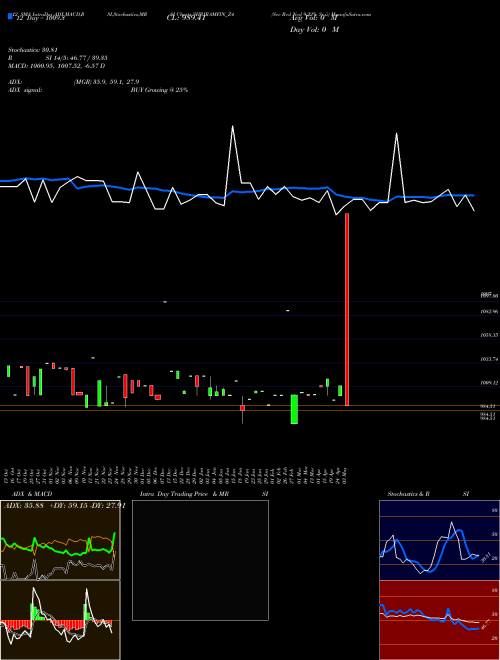Click the 1009.12 price level label
The height and width of the screenshot is (660, 500).
pos(489,383)
